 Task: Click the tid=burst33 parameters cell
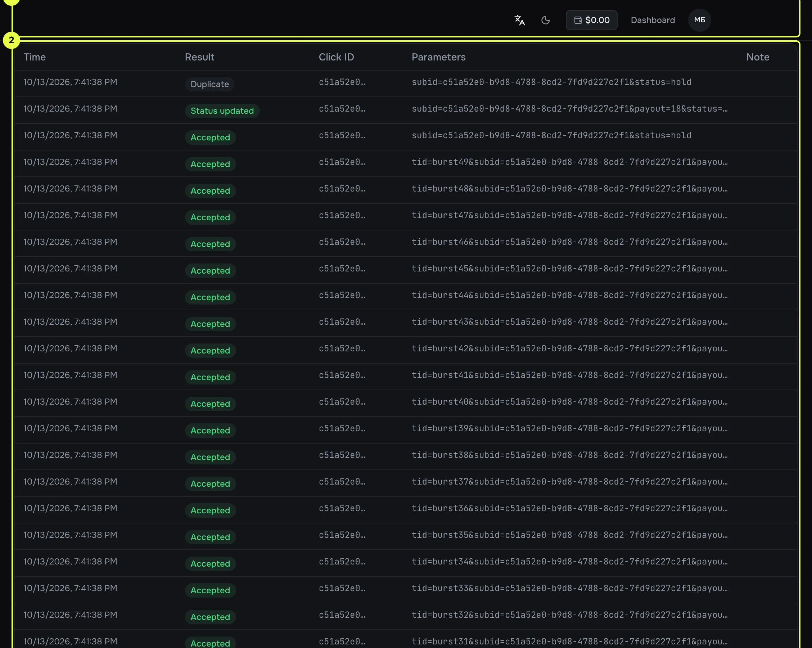(x=569, y=588)
